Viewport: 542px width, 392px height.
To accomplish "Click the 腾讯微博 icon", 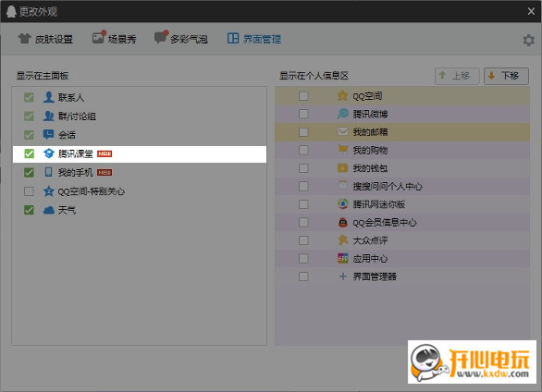I will pyautogui.click(x=342, y=114).
